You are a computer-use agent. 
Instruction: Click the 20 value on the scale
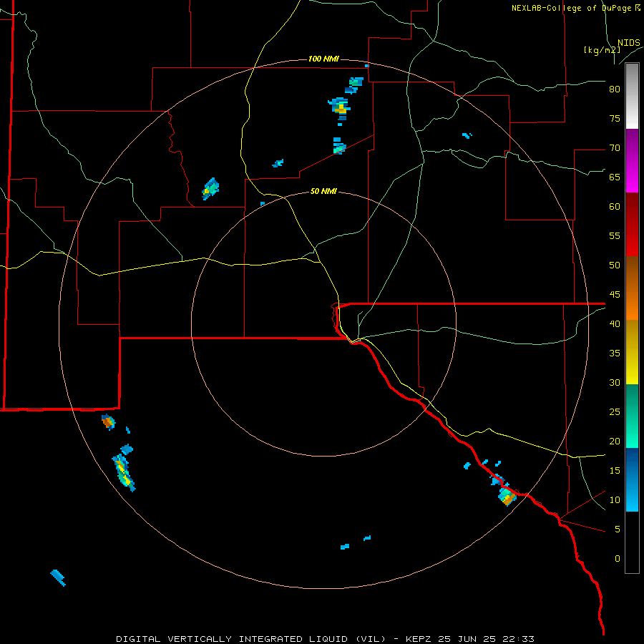(615, 441)
